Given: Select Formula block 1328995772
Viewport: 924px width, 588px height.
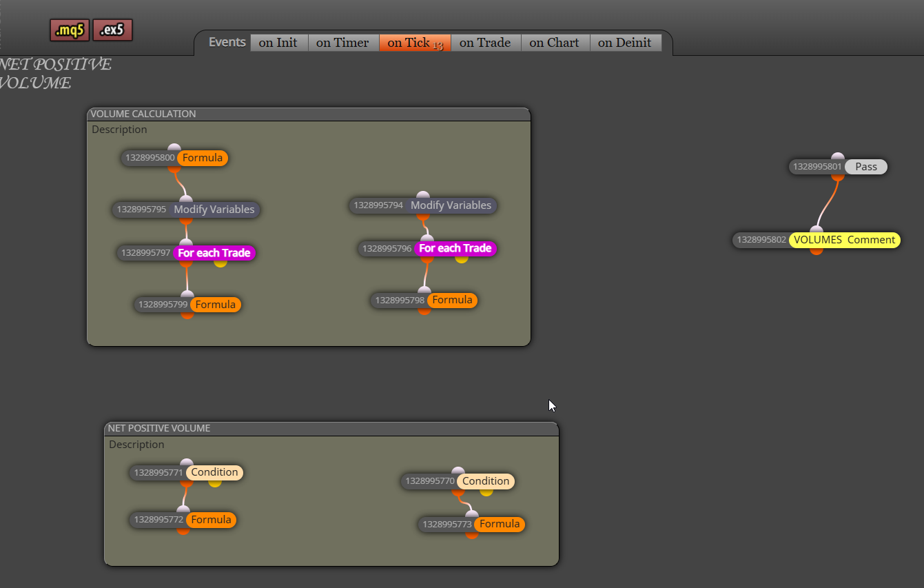Looking at the screenshot, I should [183, 520].
